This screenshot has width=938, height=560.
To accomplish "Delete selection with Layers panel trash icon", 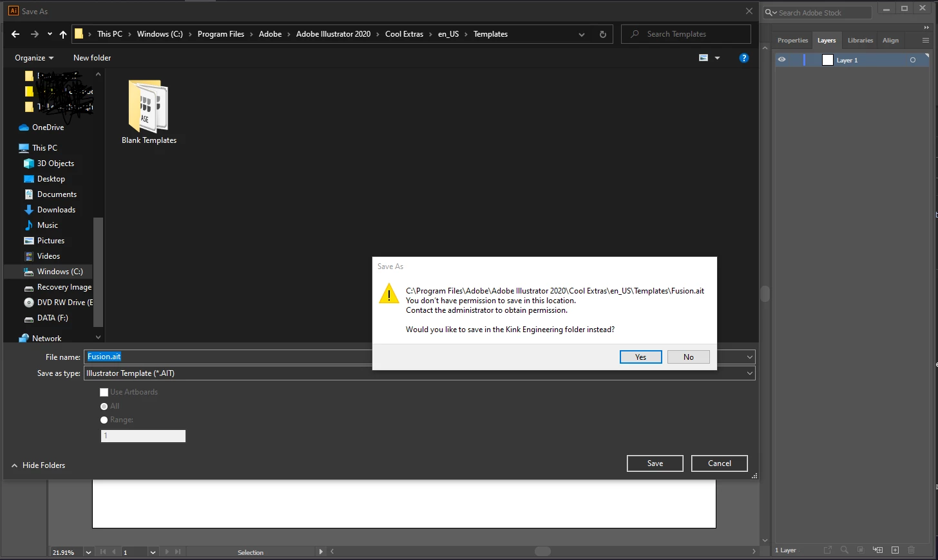I will tap(911, 550).
